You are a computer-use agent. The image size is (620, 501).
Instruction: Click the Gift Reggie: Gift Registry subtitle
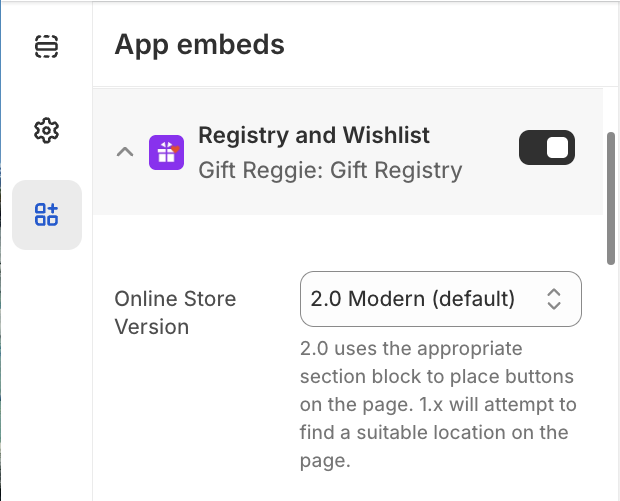[x=330, y=170]
